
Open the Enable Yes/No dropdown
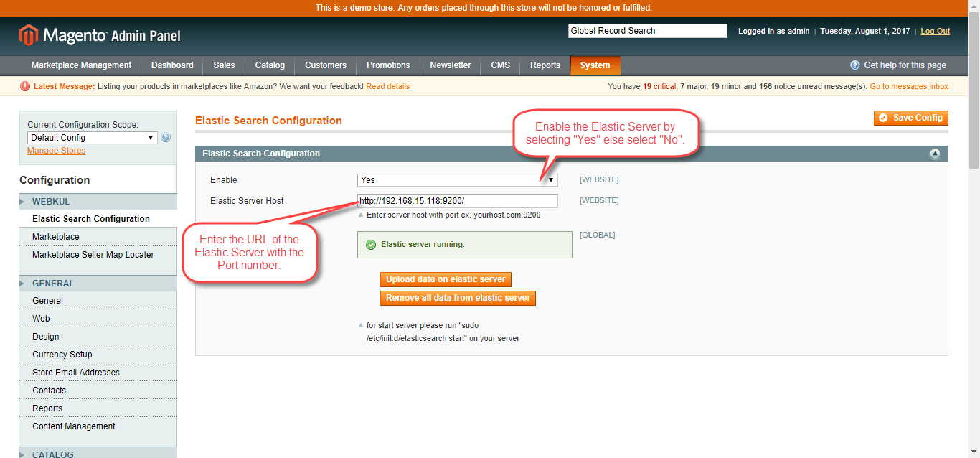(458, 180)
